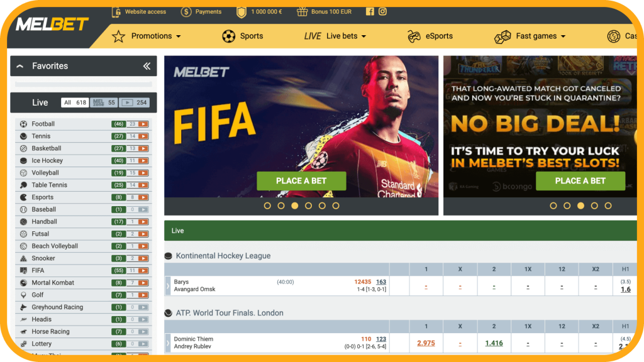Select the first dot of FIFA banner carousel
This screenshot has height=362, width=644.
(267, 206)
